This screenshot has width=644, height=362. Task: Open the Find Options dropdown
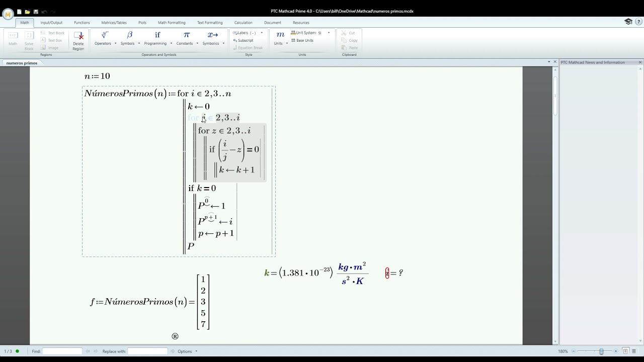click(187, 351)
